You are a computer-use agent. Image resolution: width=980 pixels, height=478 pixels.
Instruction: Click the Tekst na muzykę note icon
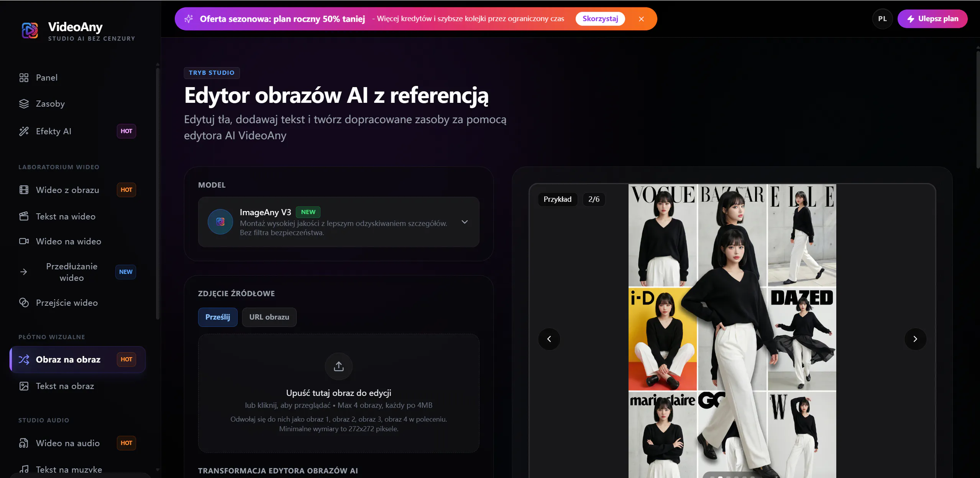click(24, 469)
